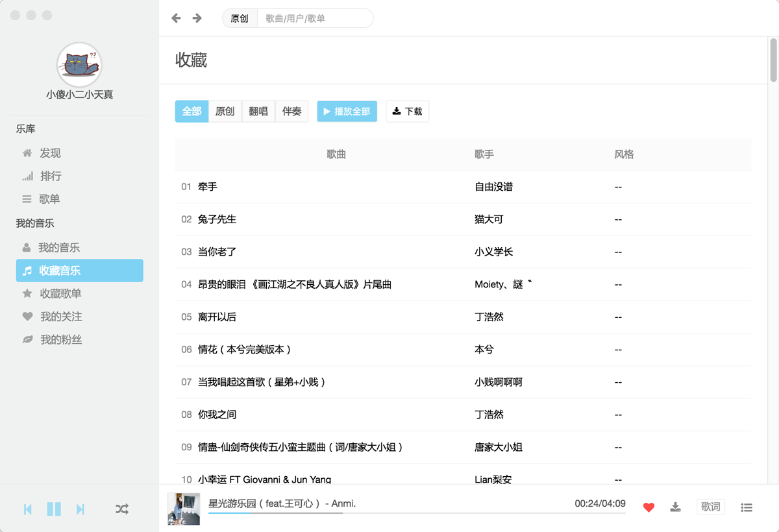The width and height of the screenshot is (779, 532).
Task: Click the vertical scrollbar thumb
Action: point(773,60)
